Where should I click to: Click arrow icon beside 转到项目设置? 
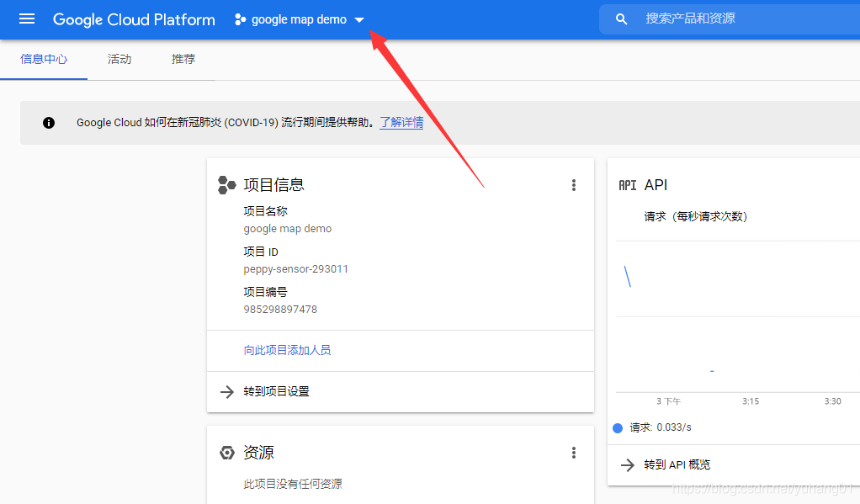tap(226, 391)
